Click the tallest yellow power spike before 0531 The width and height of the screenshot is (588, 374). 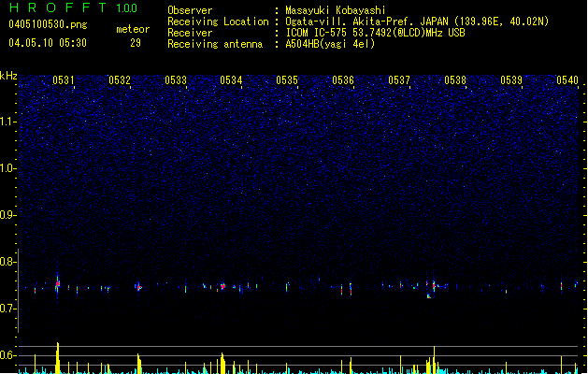click(58, 357)
